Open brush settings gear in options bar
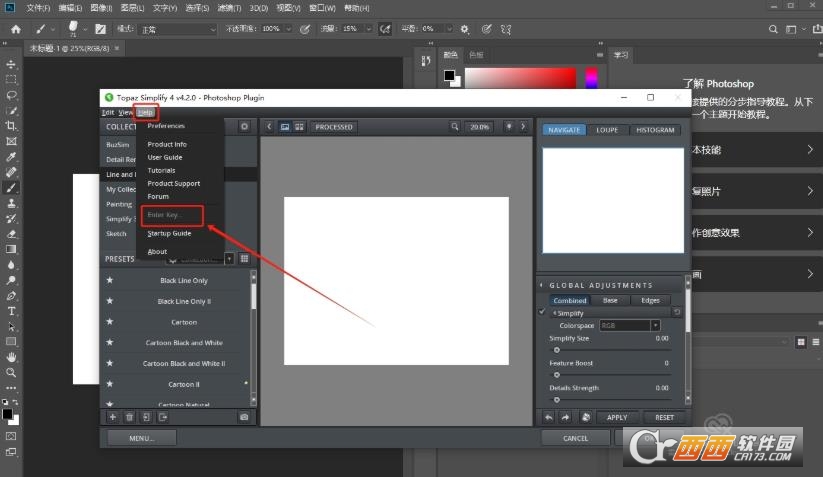Screen dimensions: 823x477 [465, 29]
